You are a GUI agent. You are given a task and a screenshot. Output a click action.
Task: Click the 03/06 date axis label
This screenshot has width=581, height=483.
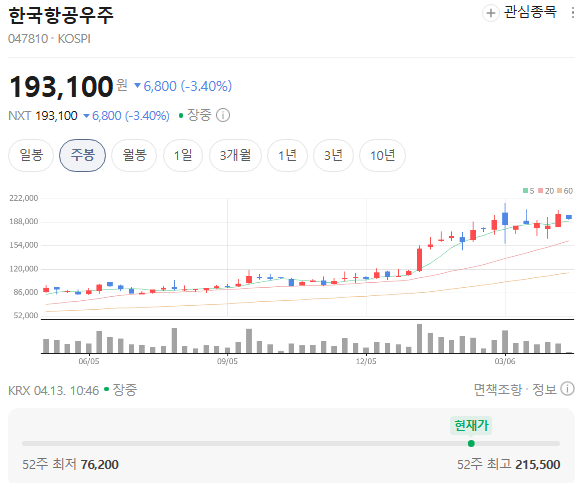click(505, 361)
